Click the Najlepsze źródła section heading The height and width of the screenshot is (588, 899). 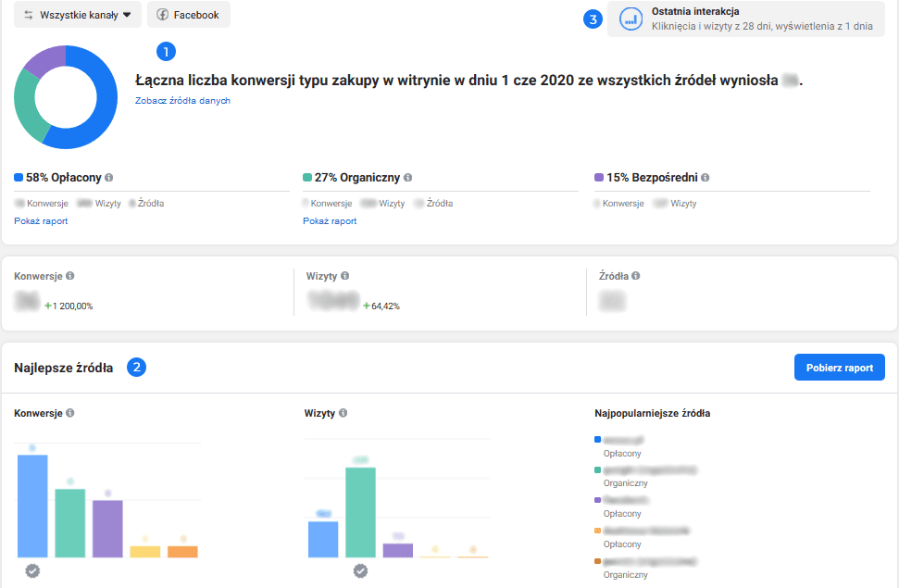(64, 368)
